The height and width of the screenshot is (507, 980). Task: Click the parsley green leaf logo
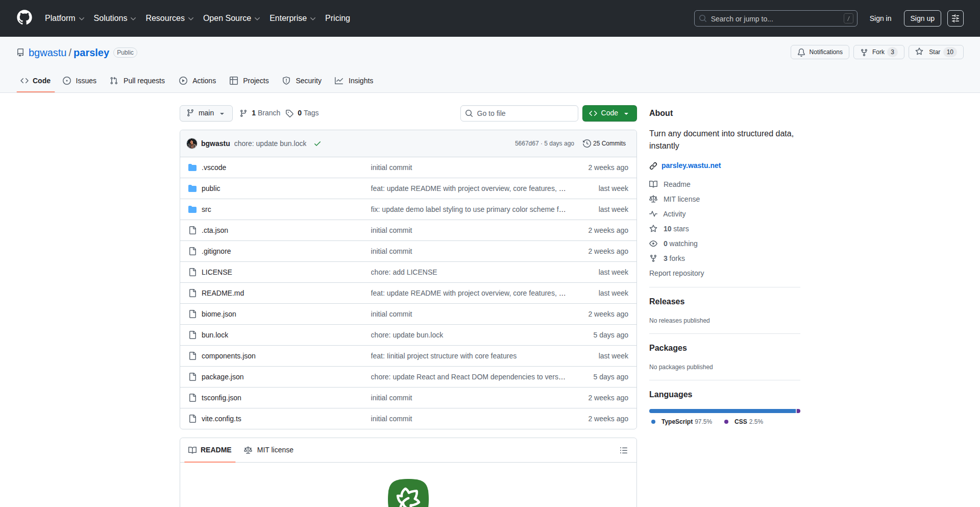coord(408,494)
